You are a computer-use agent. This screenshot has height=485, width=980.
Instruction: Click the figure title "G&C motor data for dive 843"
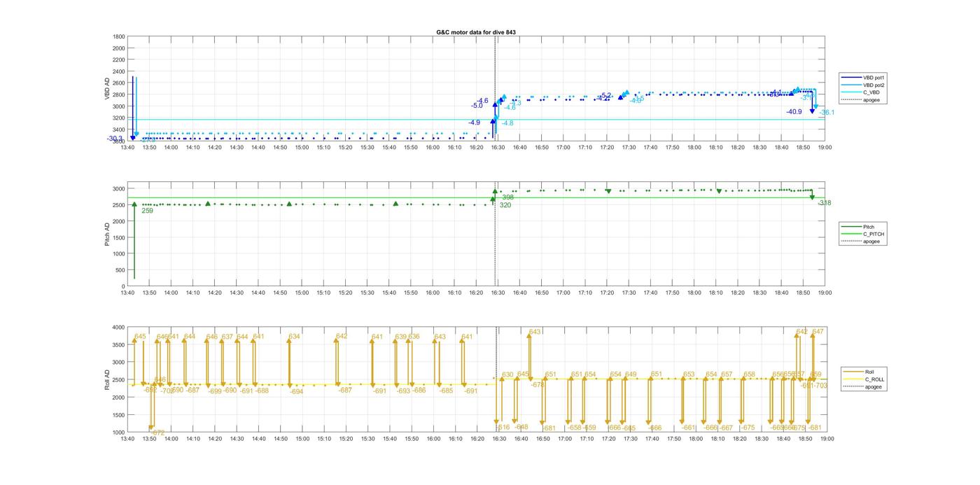tap(476, 32)
